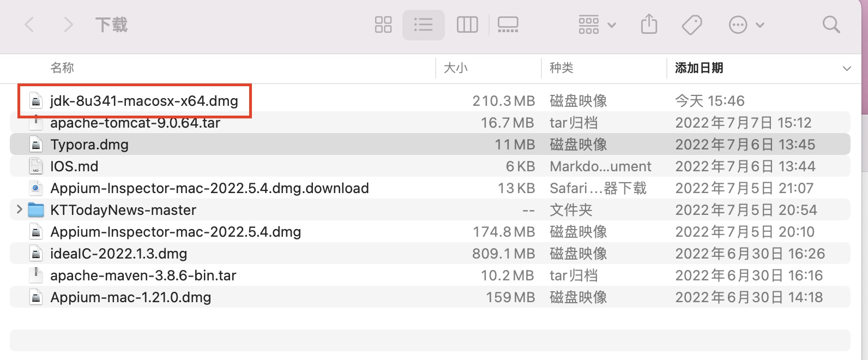Click the back navigation arrow
Image resolution: width=868 pixels, height=360 pixels.
pyautogui.click(x=30, y=25)
